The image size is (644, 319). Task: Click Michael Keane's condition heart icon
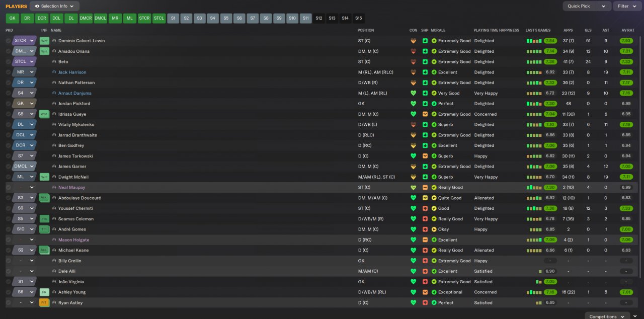pos(414,250)
